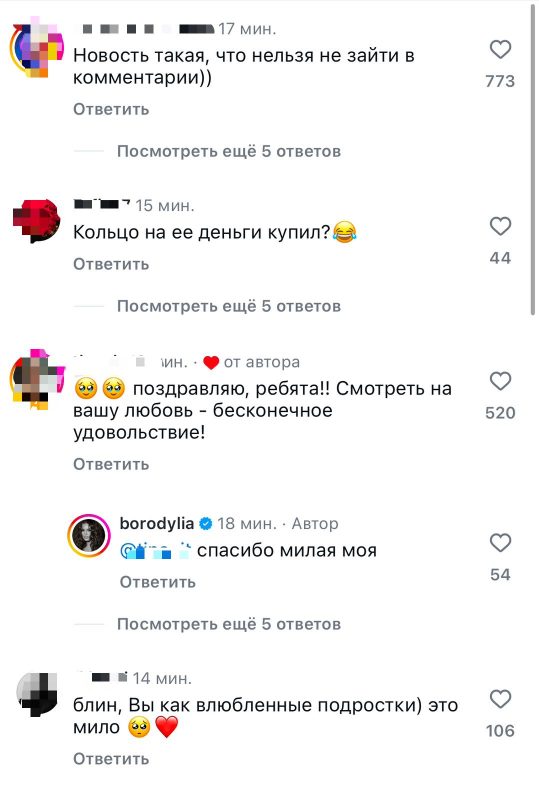Reply to the "поздравляю, ребята" comment
This screenshot has height=800, width=539.
tap(111, 464)
